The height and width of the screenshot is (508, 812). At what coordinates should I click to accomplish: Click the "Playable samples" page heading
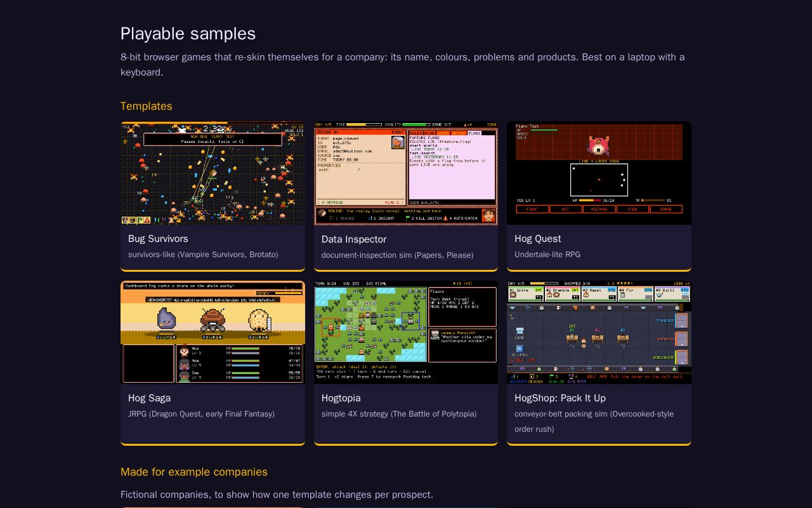click(x=188, y=34)
